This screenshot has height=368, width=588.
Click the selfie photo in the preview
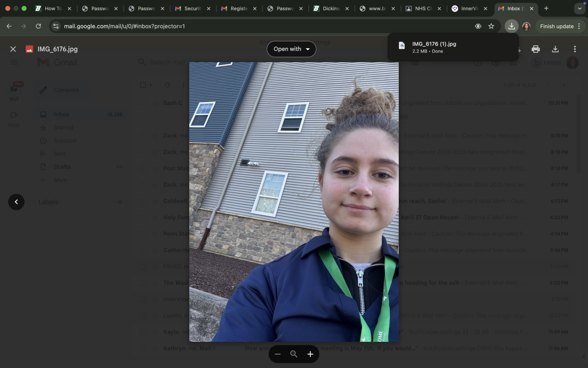point(294,202)
